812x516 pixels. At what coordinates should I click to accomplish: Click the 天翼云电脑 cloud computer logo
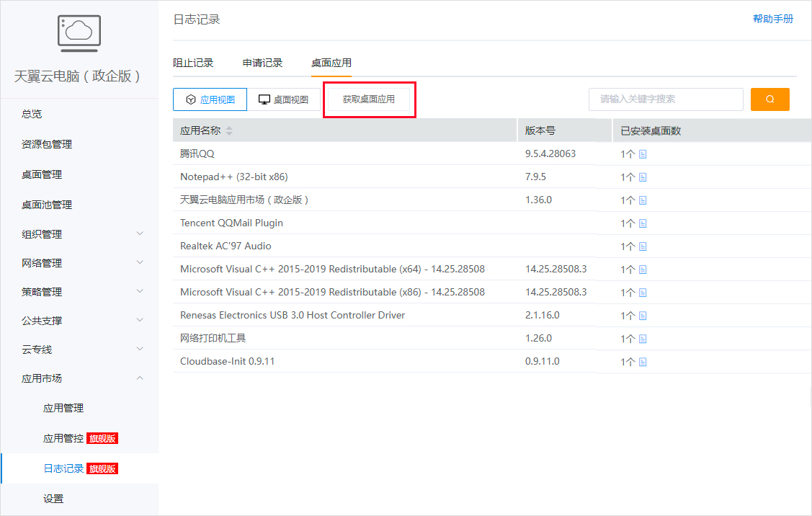tap(79, 33)
